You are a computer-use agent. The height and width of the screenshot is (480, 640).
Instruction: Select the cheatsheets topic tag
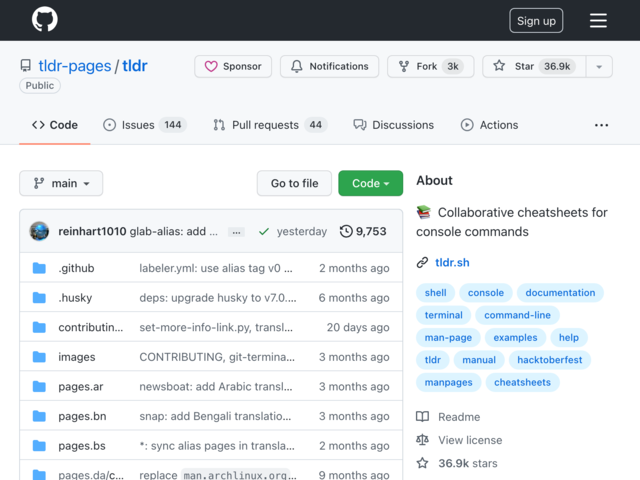point(522,382)
